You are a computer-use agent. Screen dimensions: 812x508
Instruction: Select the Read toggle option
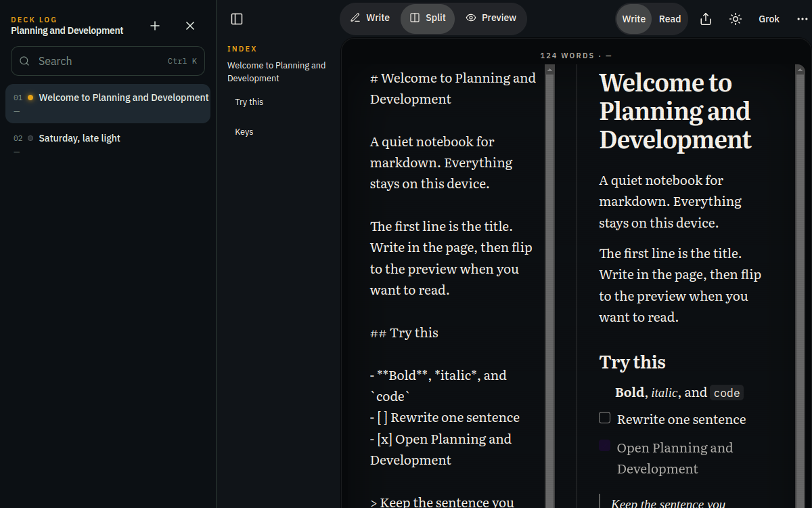(670, 19)
